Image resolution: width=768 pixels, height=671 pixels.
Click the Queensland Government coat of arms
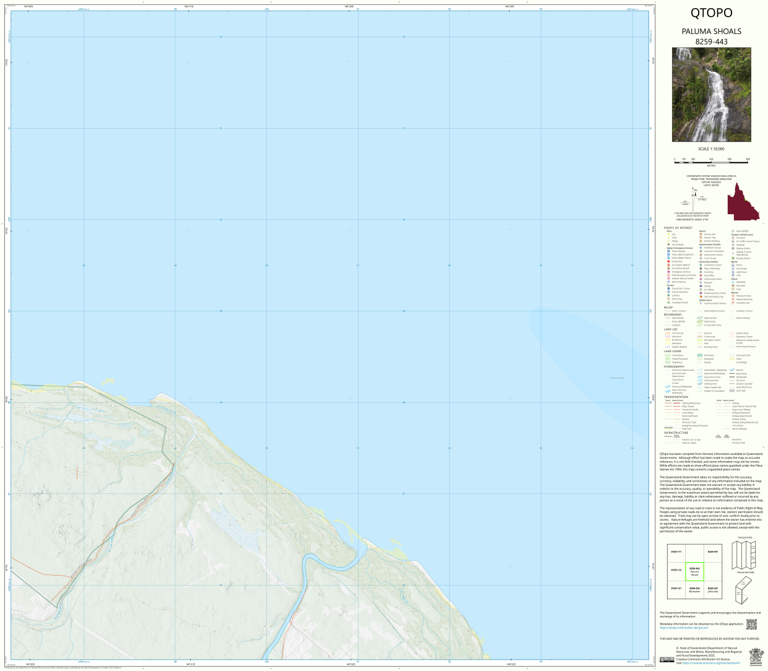pos(756,657)
